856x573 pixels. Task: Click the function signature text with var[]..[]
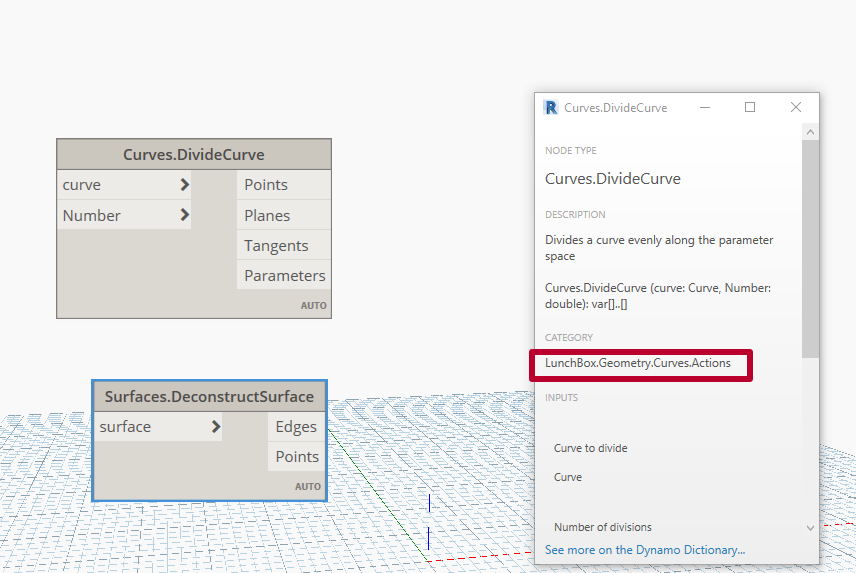click(658, 296)
